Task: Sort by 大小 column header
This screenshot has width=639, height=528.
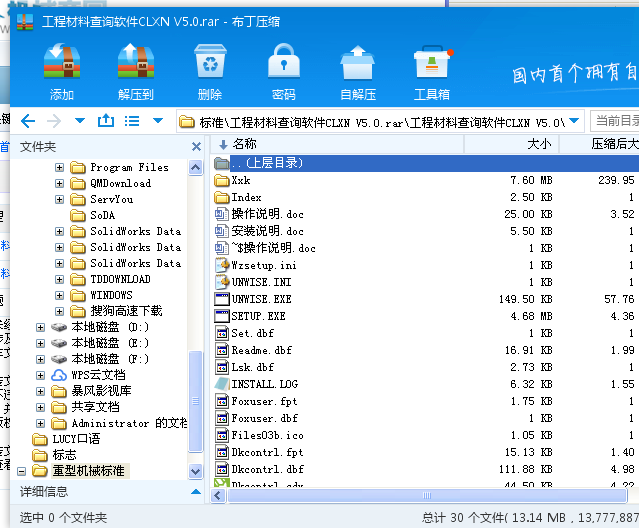Action: point(511,144)
